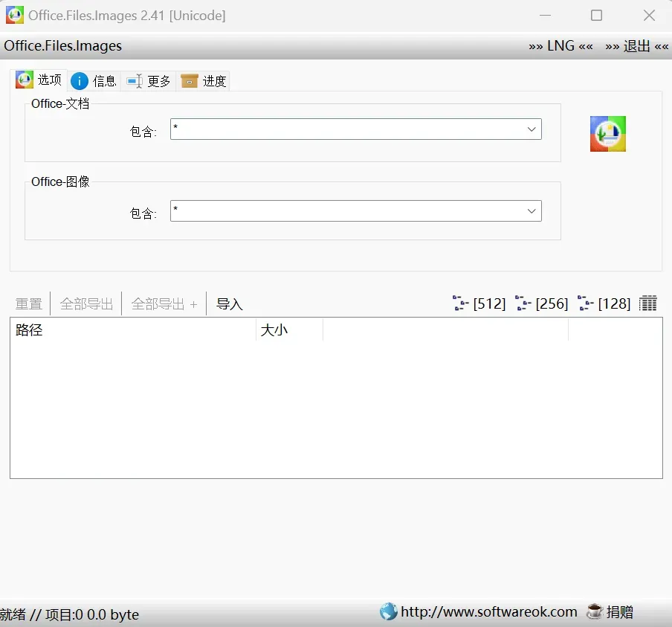
Task: Switch to the 进度 tab
Action: coord(204,81)
